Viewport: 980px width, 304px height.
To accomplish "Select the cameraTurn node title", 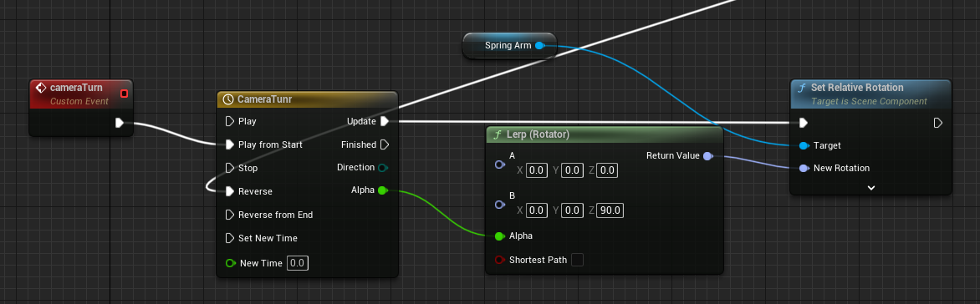I will click(x=76, y=88).
